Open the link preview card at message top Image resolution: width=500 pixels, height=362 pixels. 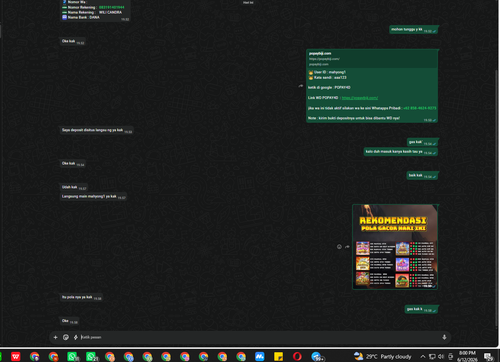coord(372,59)
